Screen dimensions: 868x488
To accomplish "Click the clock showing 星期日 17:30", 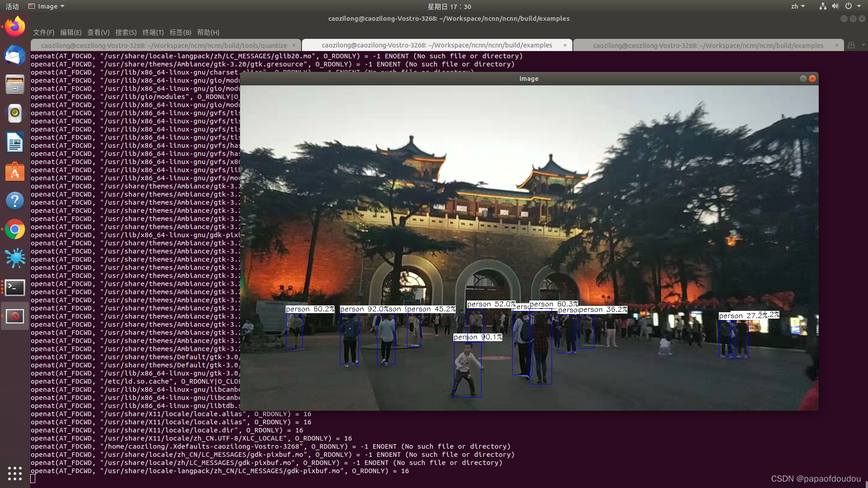I will (x=449, y=6).
